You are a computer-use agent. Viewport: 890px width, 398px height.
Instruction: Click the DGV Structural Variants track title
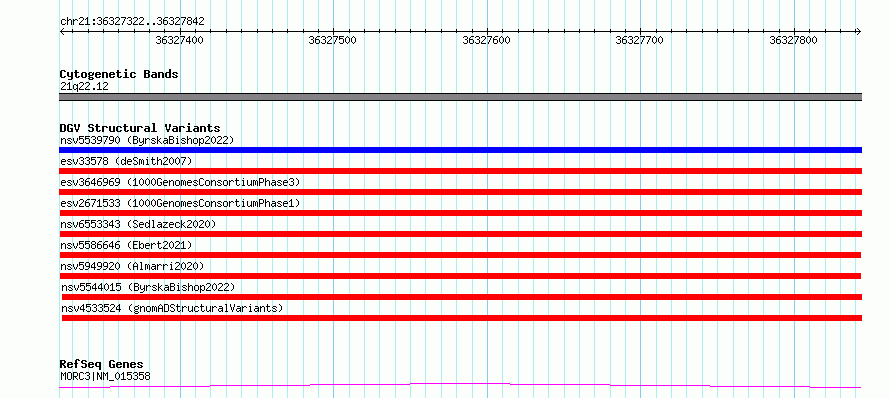click(x=140, y=128)
